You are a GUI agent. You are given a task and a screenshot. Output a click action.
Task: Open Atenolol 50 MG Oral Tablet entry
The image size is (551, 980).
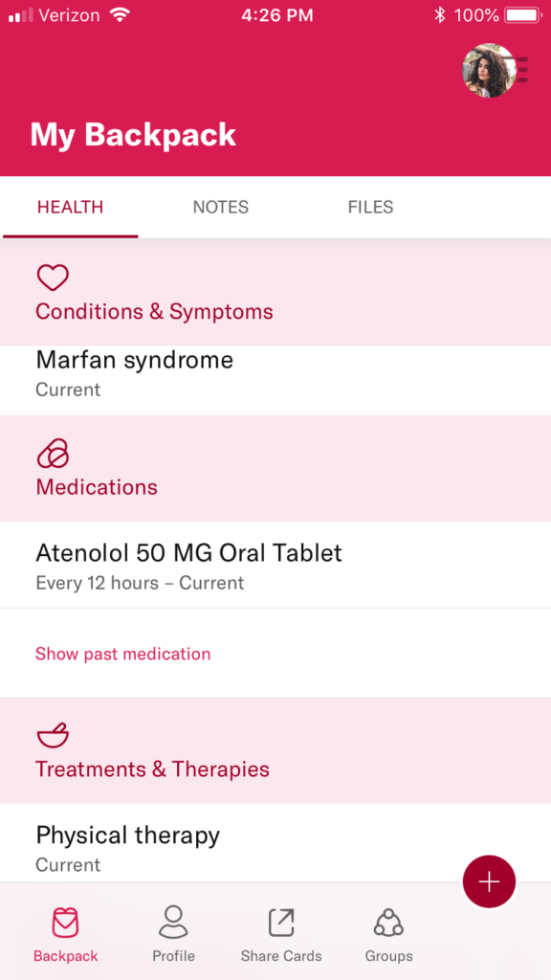(x=275, y=565)
